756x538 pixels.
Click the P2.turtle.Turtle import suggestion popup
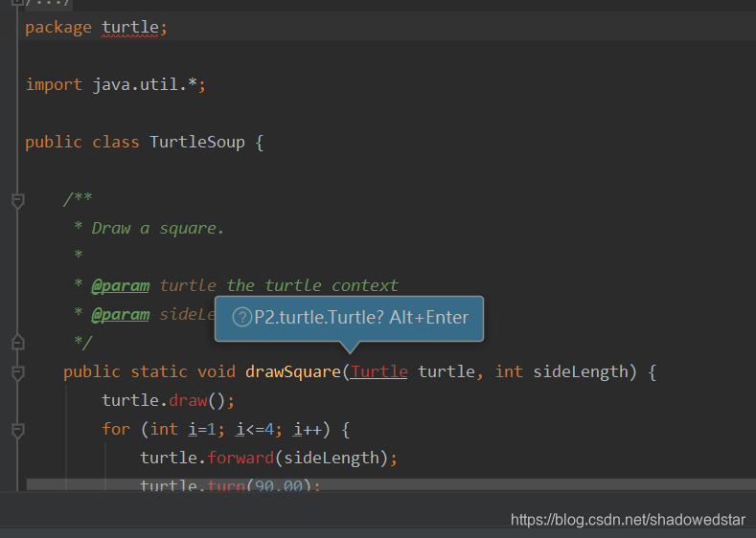[349, 319]
